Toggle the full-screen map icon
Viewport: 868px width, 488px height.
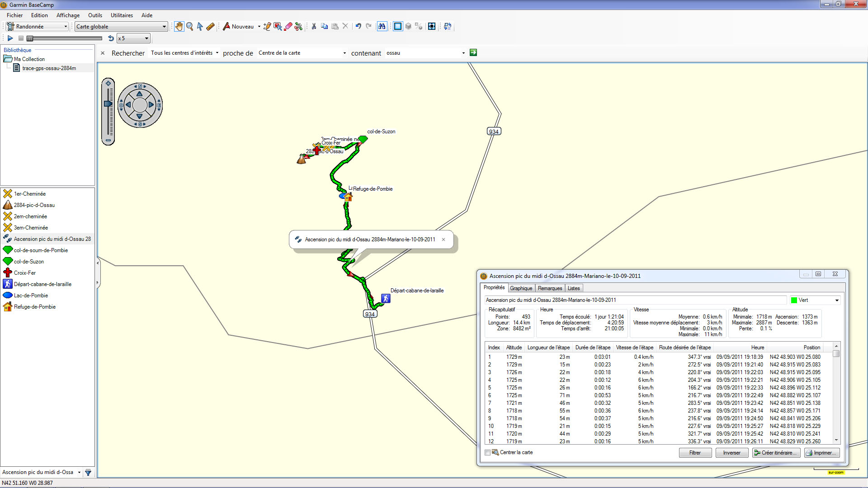pos(432,26)
